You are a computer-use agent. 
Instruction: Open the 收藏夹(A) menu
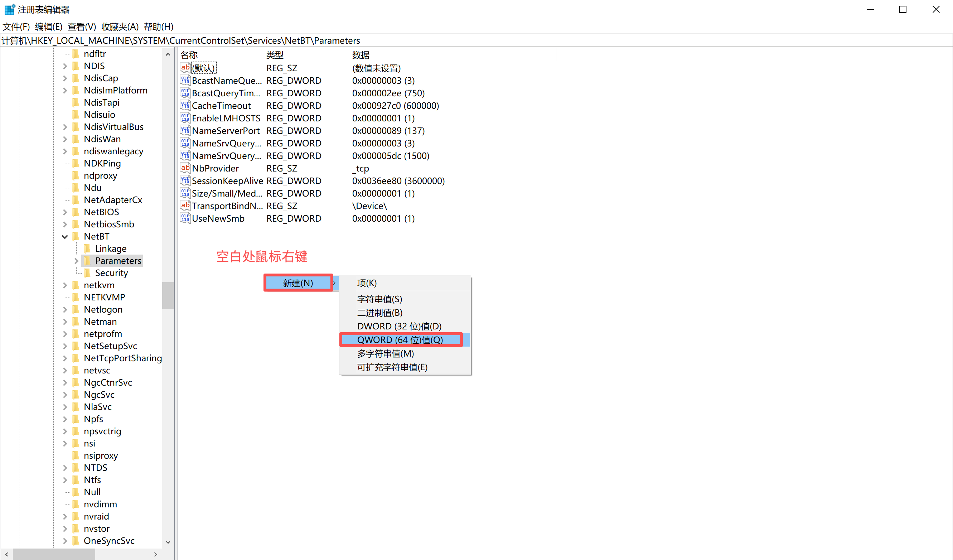click(x=120, y=27)
